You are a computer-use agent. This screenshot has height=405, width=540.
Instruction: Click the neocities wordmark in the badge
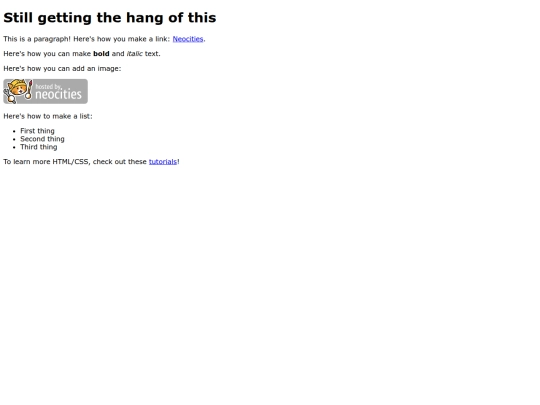(x=59, y=95)
